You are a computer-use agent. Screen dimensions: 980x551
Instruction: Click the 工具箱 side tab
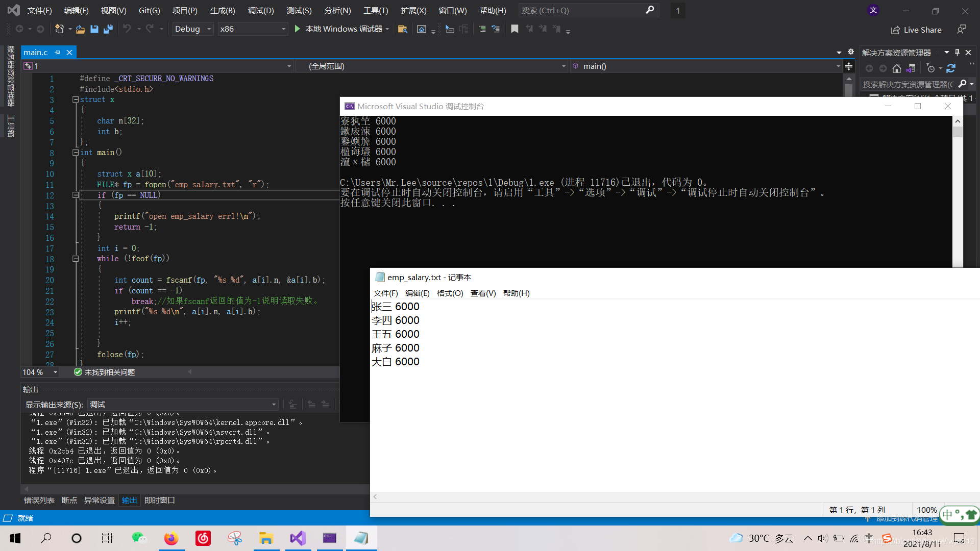[10, 126]
